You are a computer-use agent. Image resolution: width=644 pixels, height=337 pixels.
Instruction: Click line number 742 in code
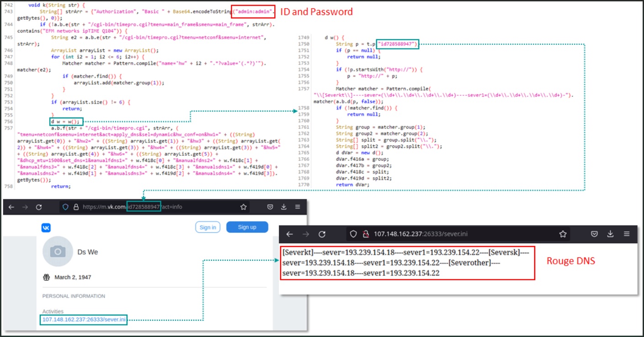pos(8,4)
